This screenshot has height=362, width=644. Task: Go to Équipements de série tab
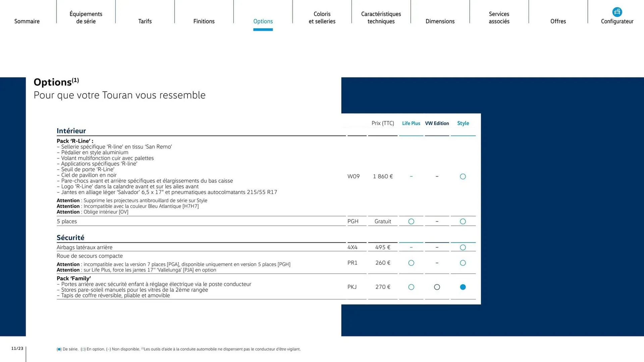(86, 17)
